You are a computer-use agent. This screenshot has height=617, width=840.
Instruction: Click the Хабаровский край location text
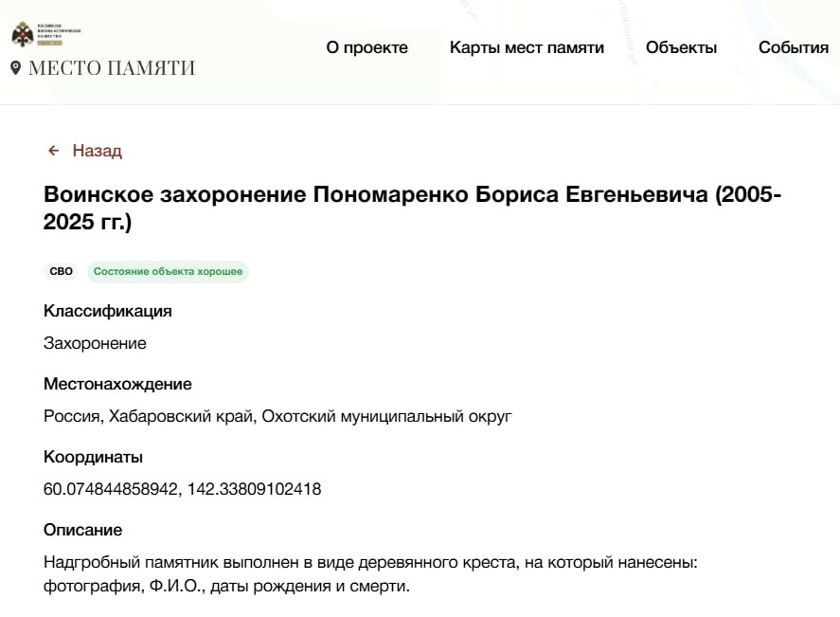tap(181, 416)
